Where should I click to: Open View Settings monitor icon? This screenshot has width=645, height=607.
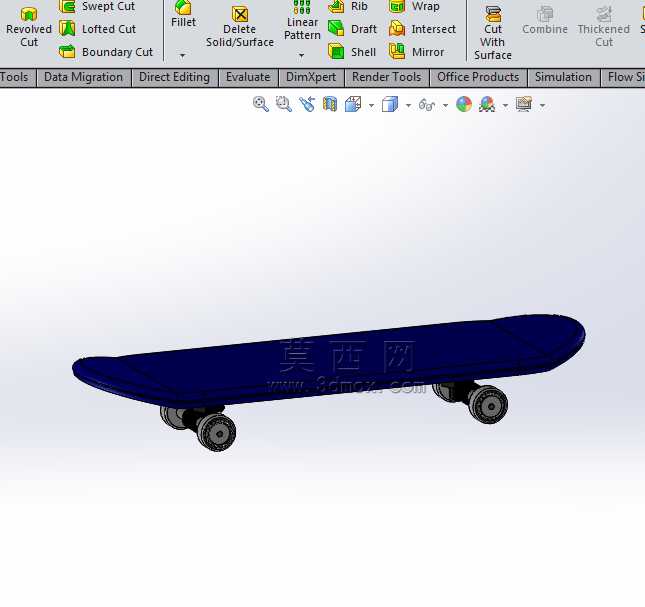point(524,104)
